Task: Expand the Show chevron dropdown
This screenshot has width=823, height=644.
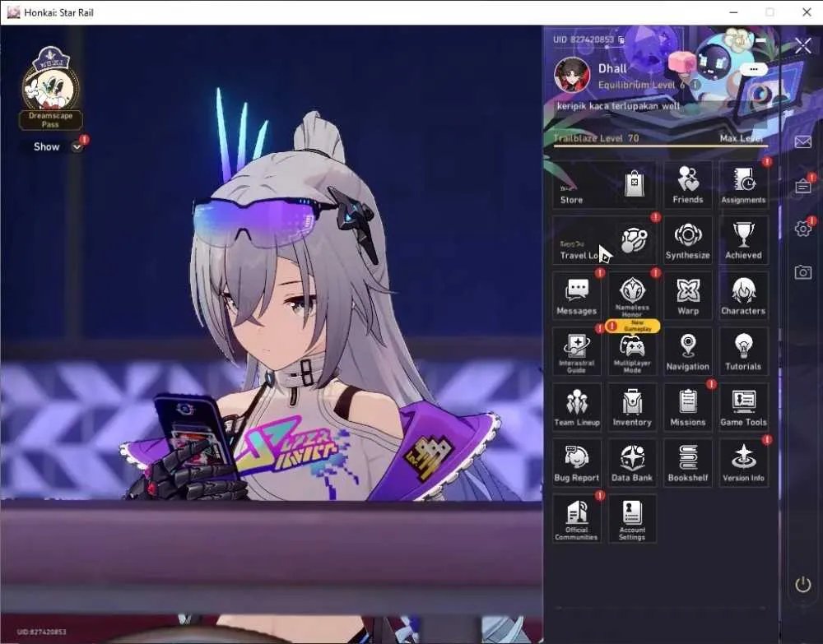Action: (x=77, y=147)
